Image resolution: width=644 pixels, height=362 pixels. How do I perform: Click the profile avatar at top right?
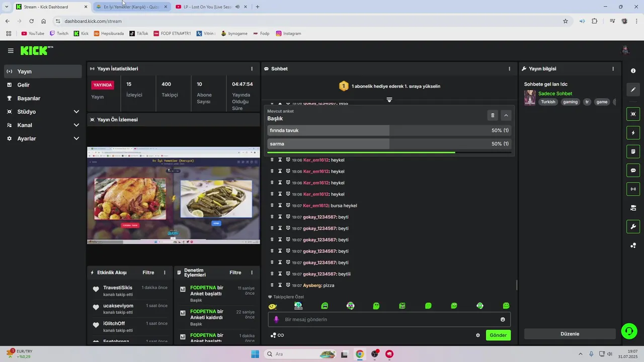click(625, 50)
